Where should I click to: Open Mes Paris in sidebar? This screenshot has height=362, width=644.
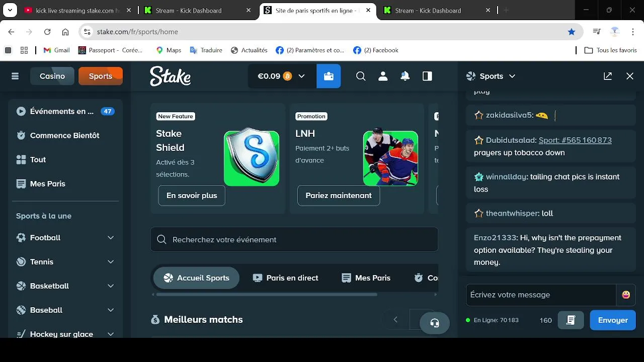tap(65, 184)
